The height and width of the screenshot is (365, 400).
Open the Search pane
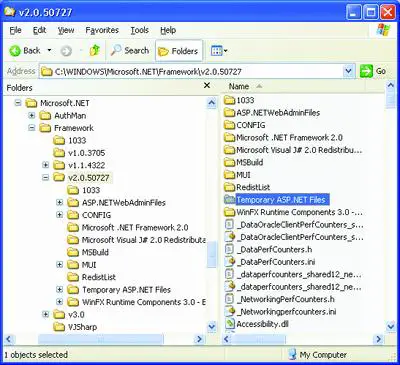point(130,51)
